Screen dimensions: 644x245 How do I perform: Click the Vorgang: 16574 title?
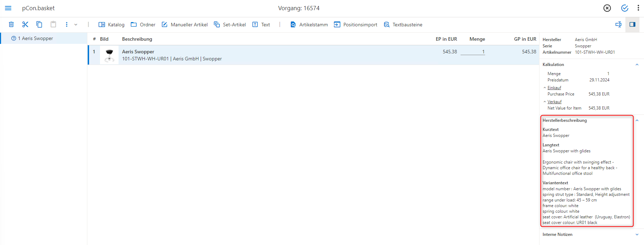[x=299, y=8]
